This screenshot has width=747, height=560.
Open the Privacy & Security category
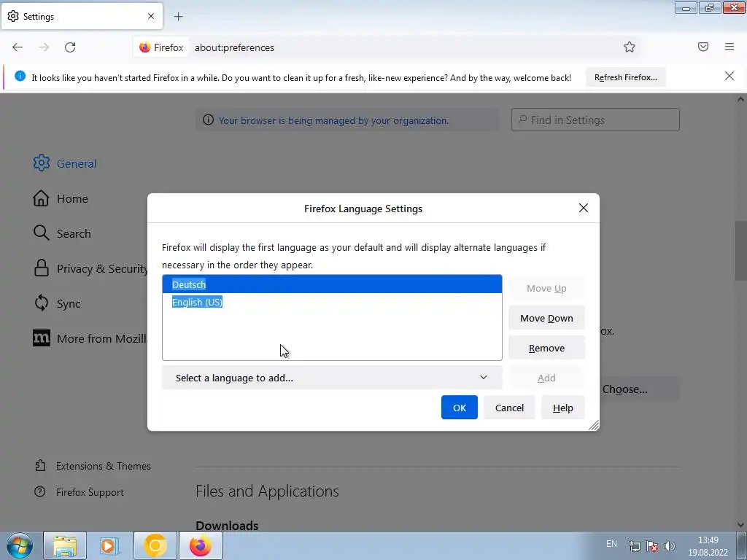[x=90, y=268]
